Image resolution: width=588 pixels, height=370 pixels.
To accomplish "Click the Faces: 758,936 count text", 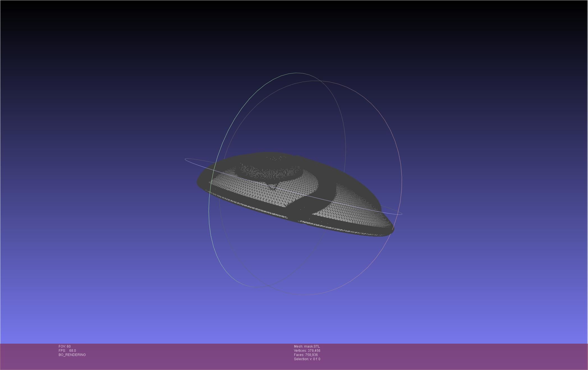I will click(306, 355).
